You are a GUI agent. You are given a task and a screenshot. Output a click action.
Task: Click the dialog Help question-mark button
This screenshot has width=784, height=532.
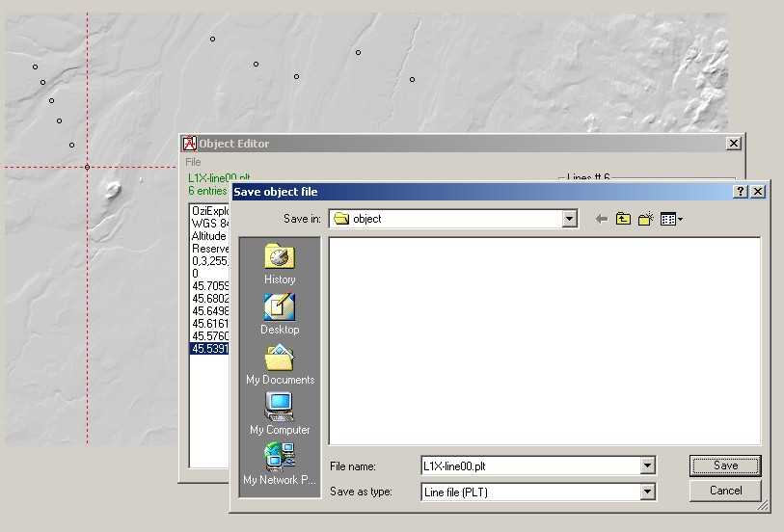[741, 192]
